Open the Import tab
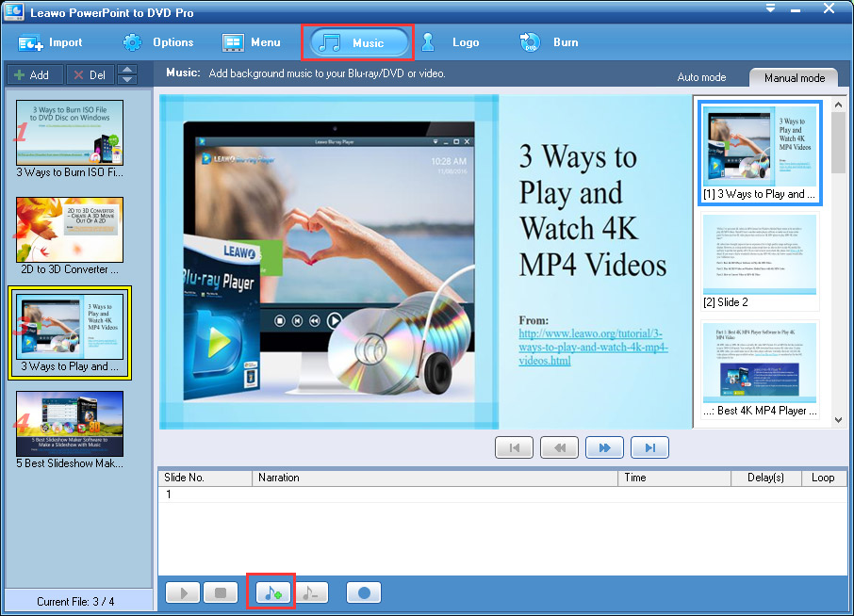The height and width of the screenshot is (616, 854). pyautogui.click(x=51, y=42)
